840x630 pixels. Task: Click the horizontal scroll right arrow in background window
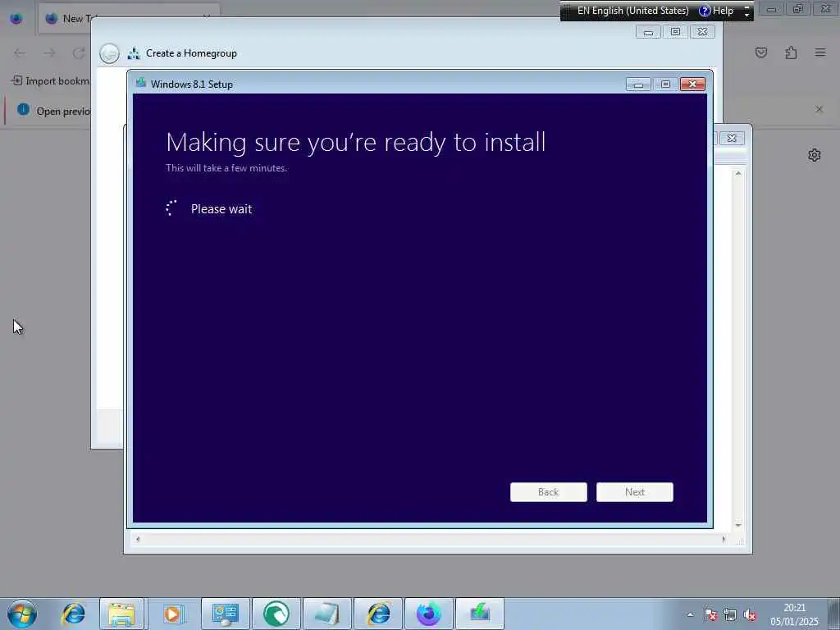pos(724,540)
